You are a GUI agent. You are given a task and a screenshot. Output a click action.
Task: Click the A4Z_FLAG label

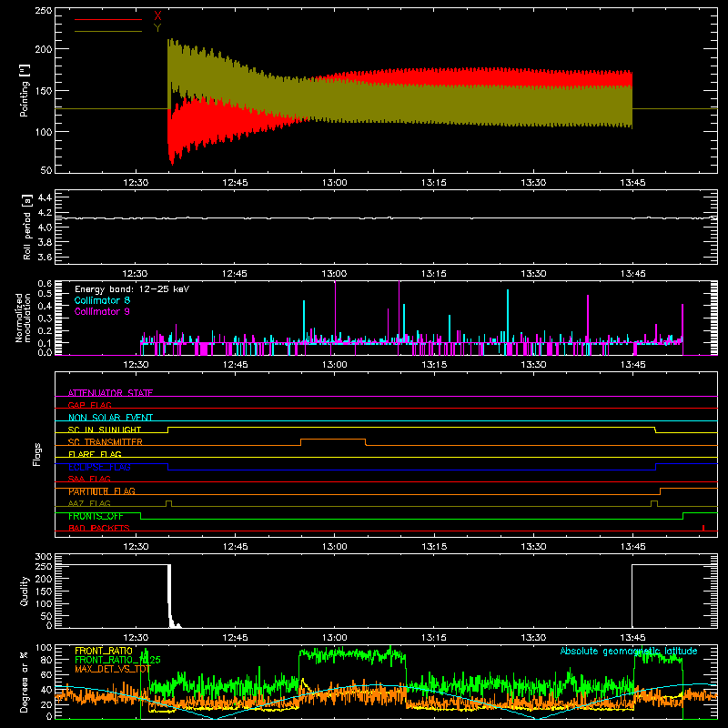click(x=89, y=503)
